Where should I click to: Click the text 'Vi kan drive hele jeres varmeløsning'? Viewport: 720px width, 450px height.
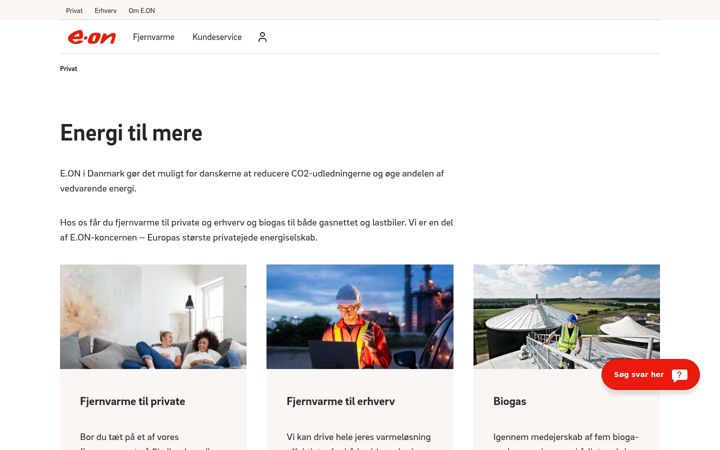pyautogui.click(x=358, y=437)
